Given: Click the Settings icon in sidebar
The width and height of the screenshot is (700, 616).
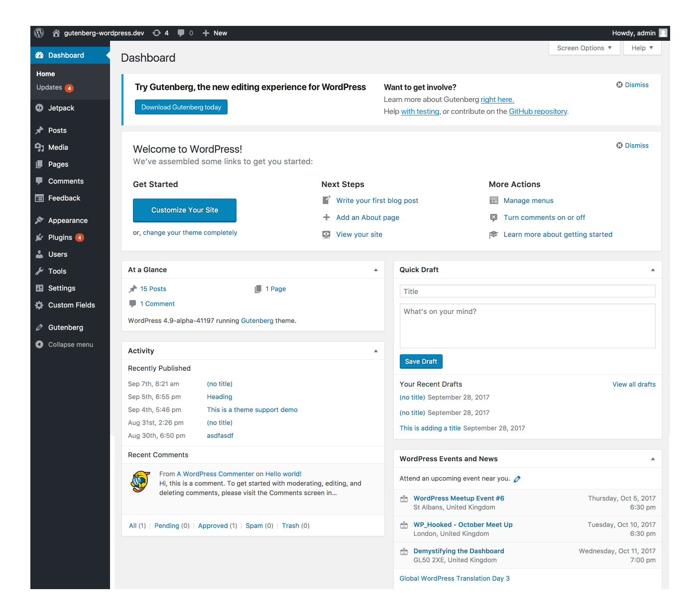Looking at the screenshot, I should 39,288.
